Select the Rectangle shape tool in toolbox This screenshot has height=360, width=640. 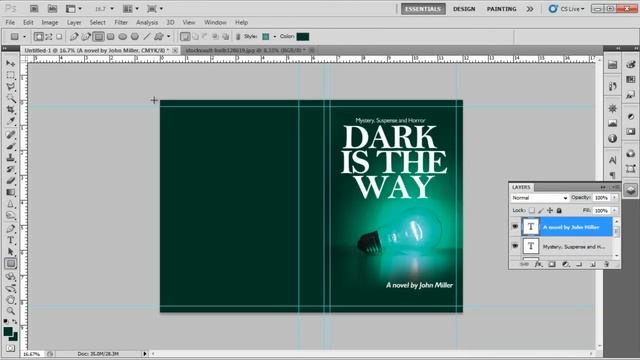11,263
